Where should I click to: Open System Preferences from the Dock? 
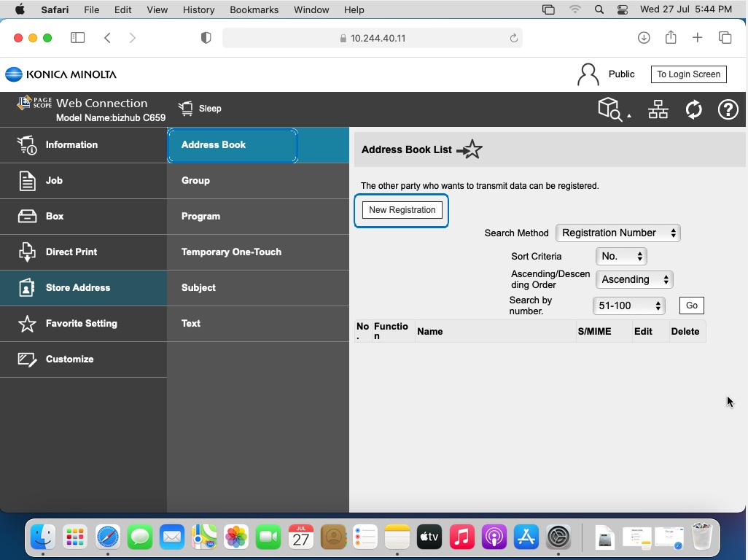[558, 538]
